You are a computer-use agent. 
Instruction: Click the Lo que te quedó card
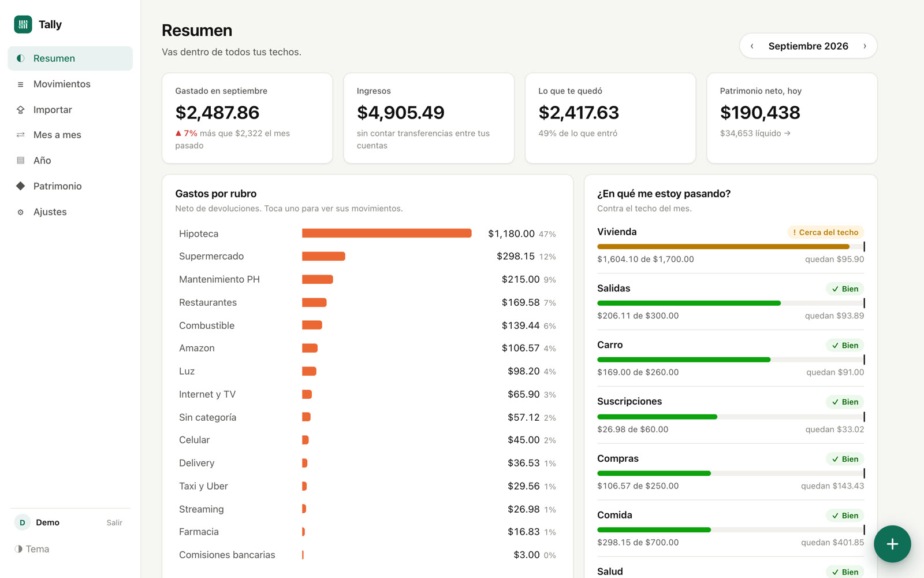(610, 118)
